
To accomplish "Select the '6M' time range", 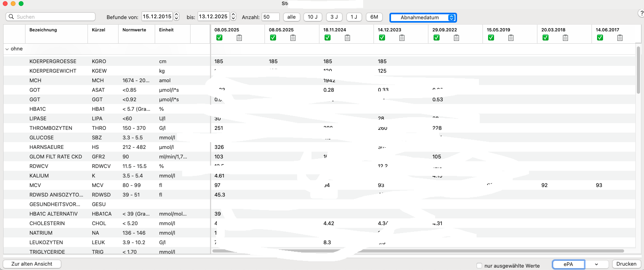I will pyautogui.click(x=374, y=17).
